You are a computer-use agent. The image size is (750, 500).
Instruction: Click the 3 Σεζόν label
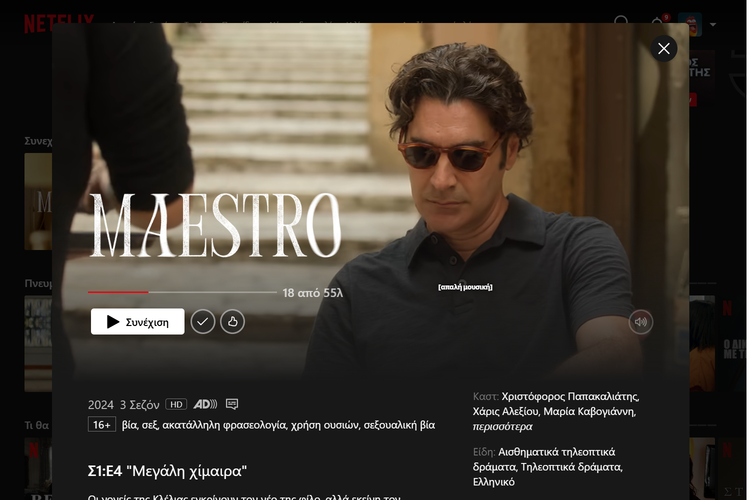coord(139,405)
